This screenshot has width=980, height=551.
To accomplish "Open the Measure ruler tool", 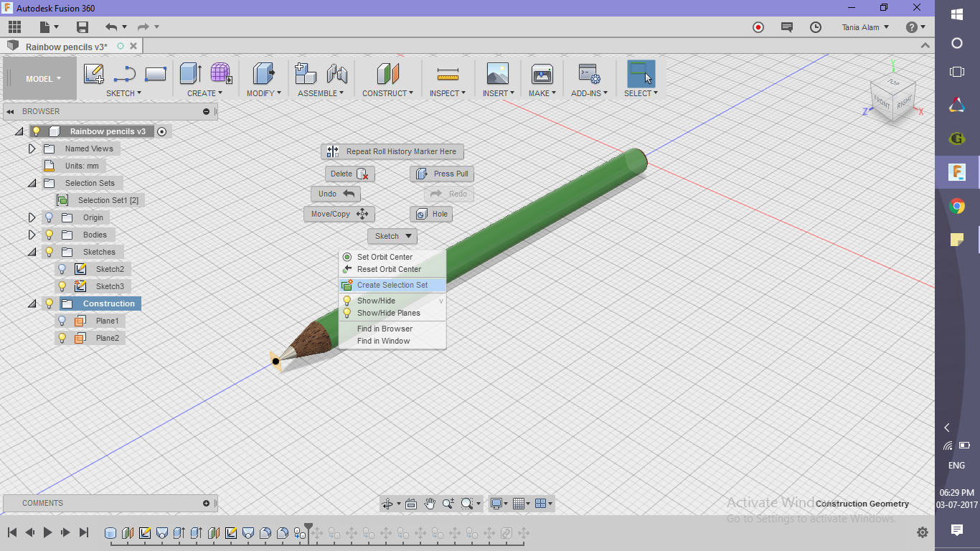I will (448, 74).
